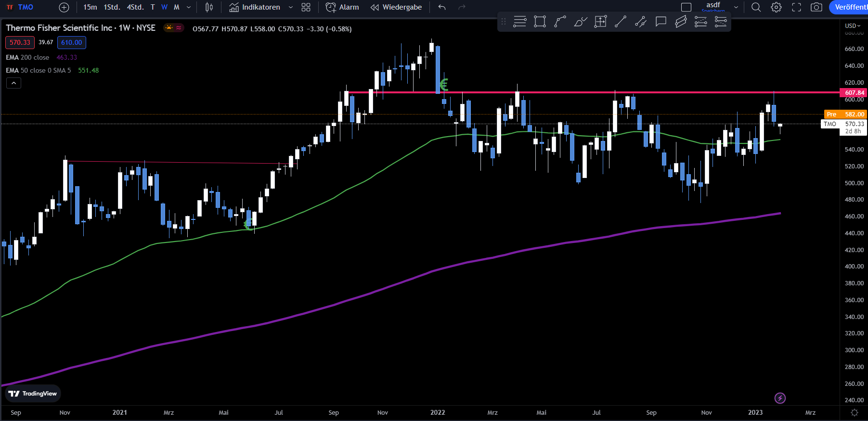Enter fullscreen mode
The width and height of the screenshot is (868, 421).
[797, 7]
